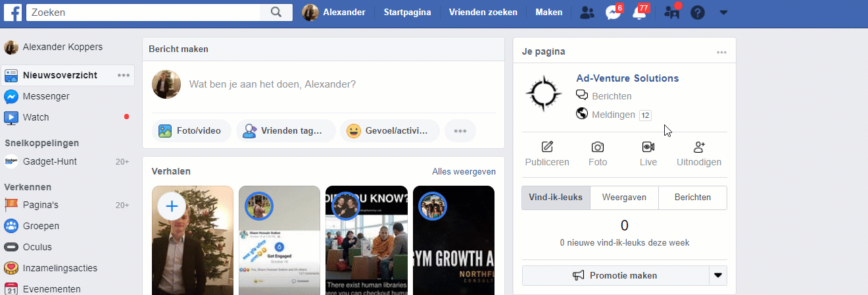Click the help question mark icon
The width and height of the screenshot is (868, 295).
(x=698, y=13)
